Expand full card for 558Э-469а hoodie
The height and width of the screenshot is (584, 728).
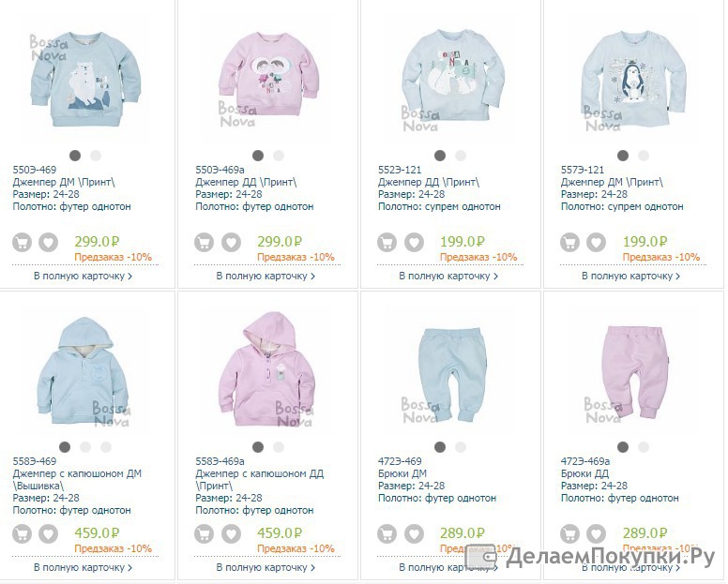pos(265,567)
